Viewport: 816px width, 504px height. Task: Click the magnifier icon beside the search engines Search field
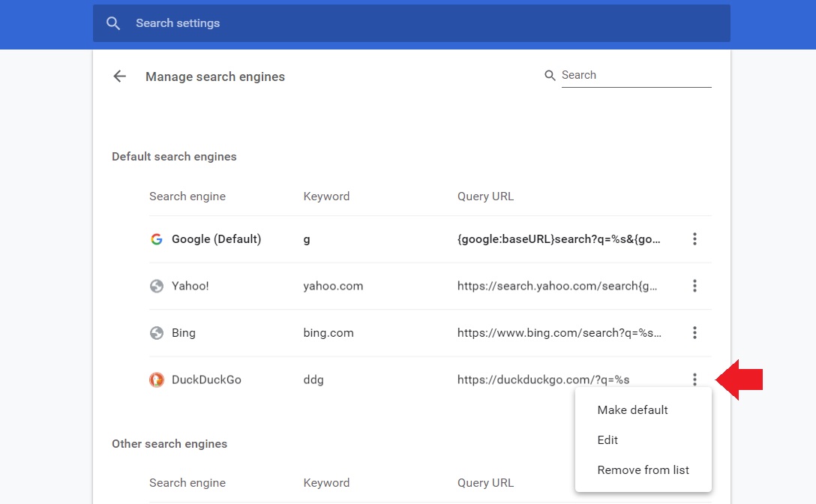pos(550,75)
